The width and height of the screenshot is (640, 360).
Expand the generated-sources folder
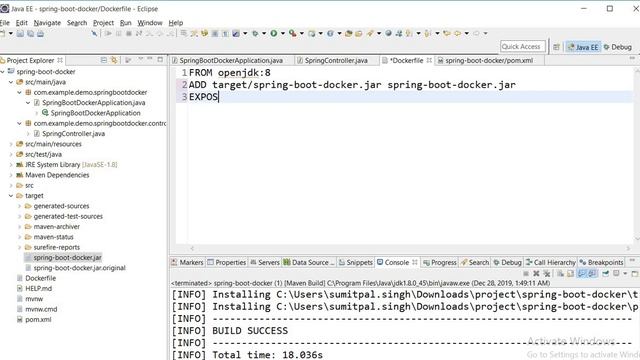point(20,206)
